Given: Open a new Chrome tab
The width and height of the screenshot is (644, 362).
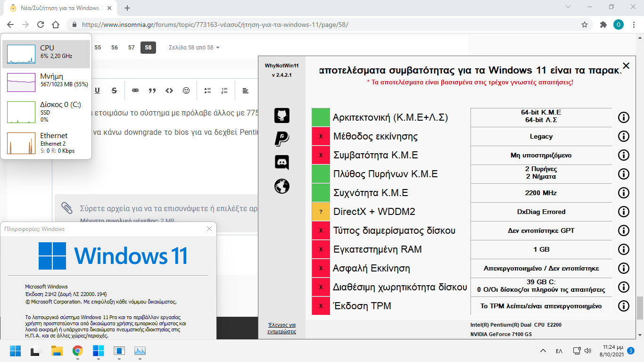Looking at the screenshot, I should 127,8.
